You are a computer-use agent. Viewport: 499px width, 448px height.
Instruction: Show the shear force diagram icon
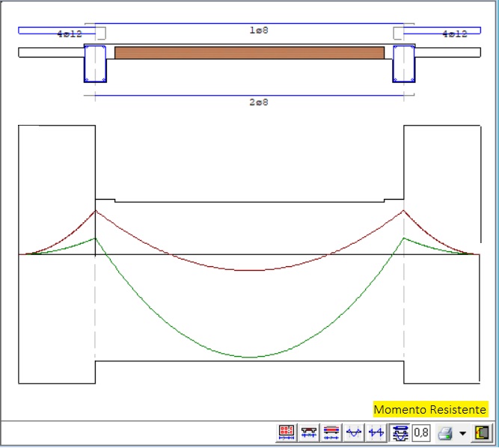(376, 433)
